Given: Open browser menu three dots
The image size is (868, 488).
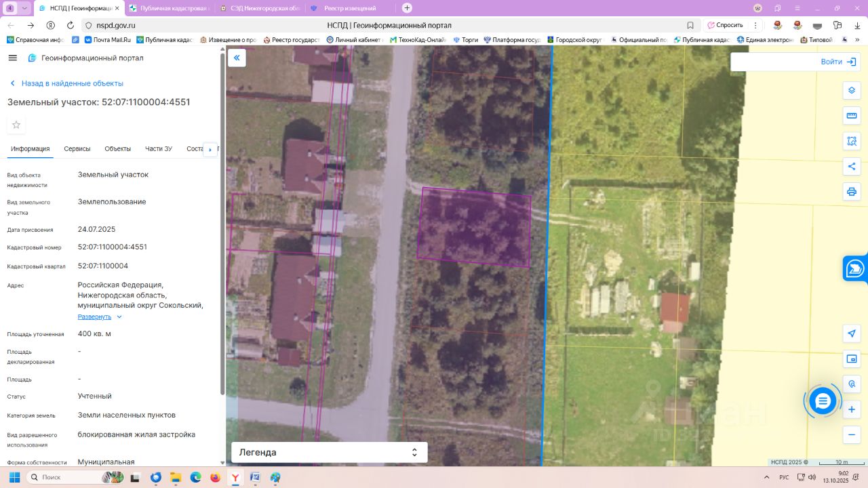Looking at the screenshot, I should point(755,25).
